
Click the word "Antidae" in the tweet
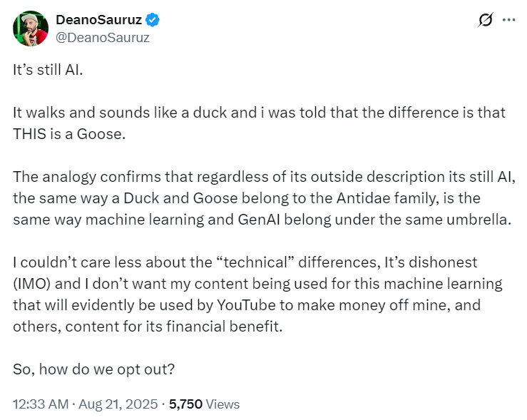click(x=363, y=198)
